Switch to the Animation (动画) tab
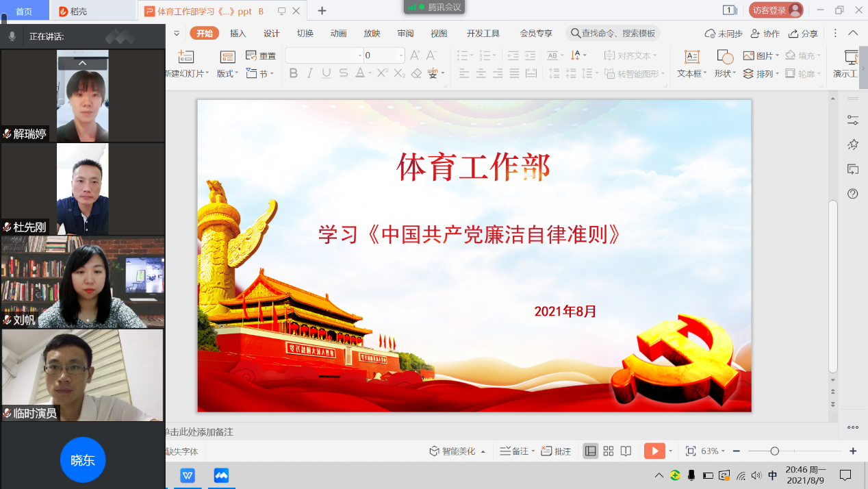Image resolution: width=868 pixels, height=489 pixels. point(338,33)
